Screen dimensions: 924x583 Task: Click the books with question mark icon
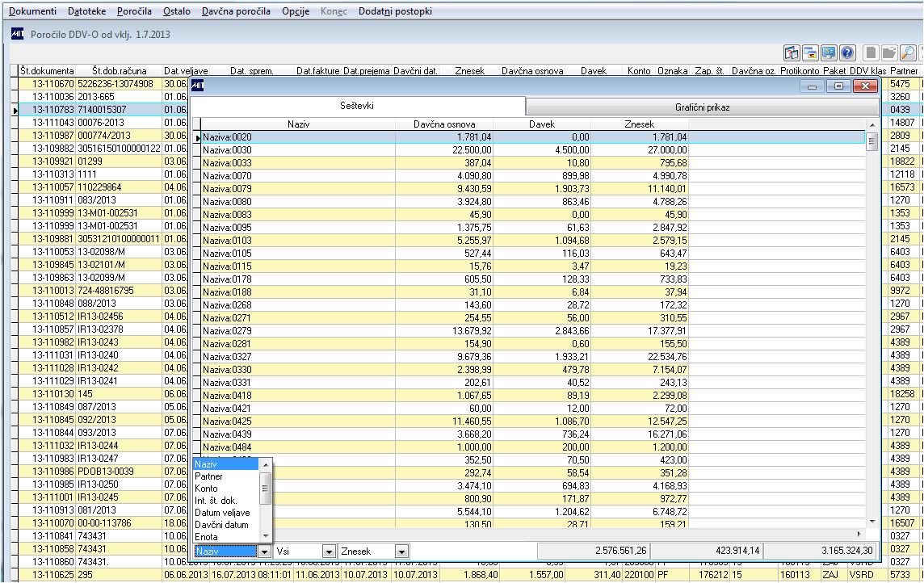point(792,53)
